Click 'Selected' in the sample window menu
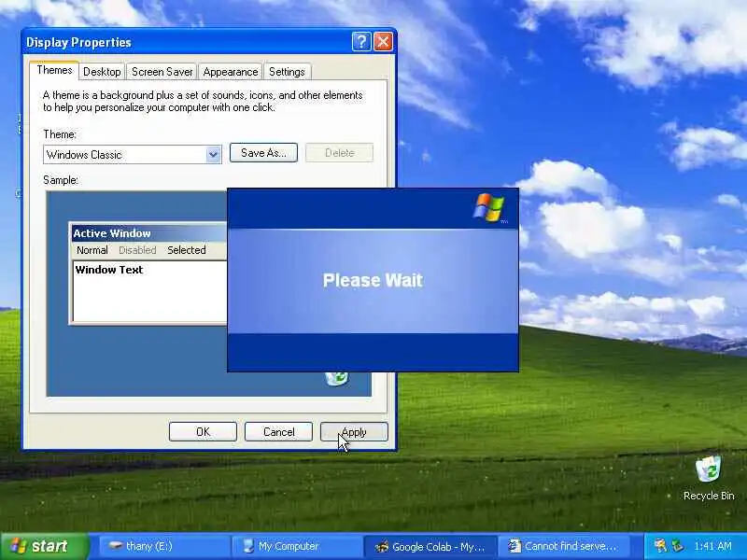The width and height of the screenshot is (747, 560). pos(186,250)
